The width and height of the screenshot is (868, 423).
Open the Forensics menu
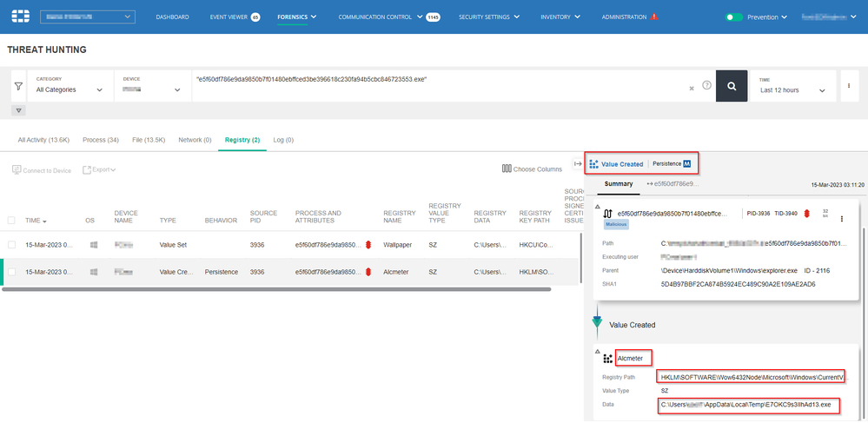tap(296, 17)
